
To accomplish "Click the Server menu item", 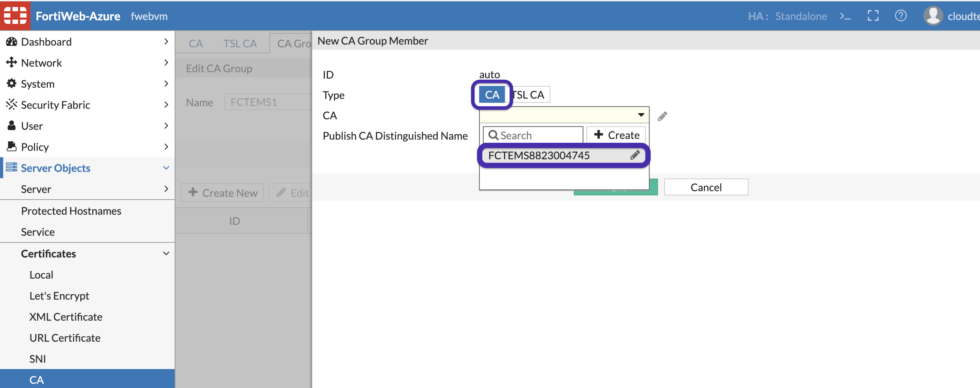I will [x=36, y=189].
